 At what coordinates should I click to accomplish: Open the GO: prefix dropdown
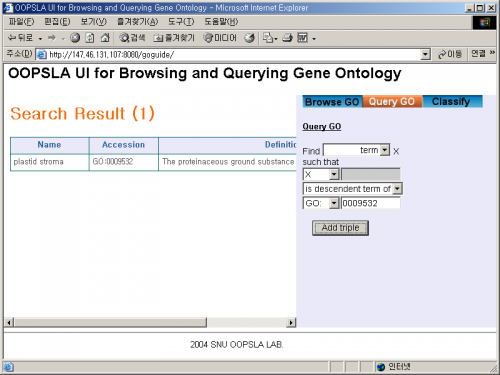334,203
